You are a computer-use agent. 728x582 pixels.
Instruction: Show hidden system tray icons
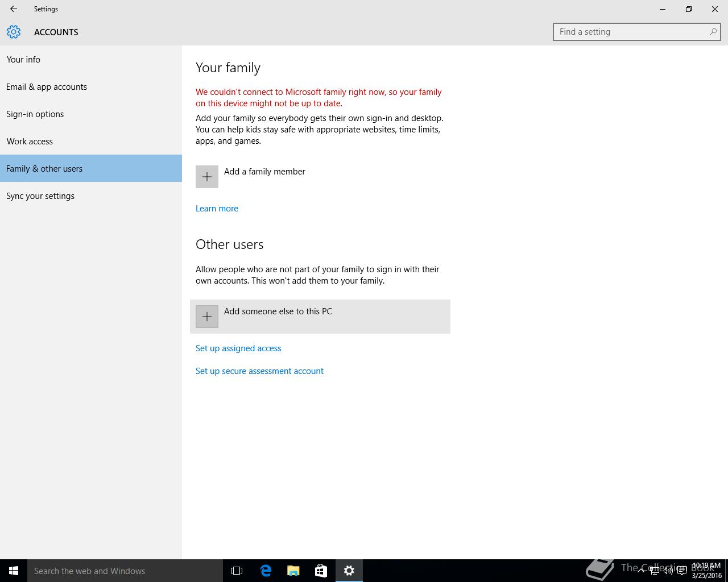641,571
